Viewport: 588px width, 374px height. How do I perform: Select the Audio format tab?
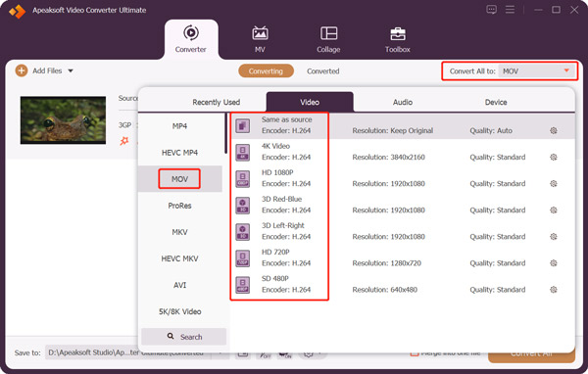pos(403,102)
